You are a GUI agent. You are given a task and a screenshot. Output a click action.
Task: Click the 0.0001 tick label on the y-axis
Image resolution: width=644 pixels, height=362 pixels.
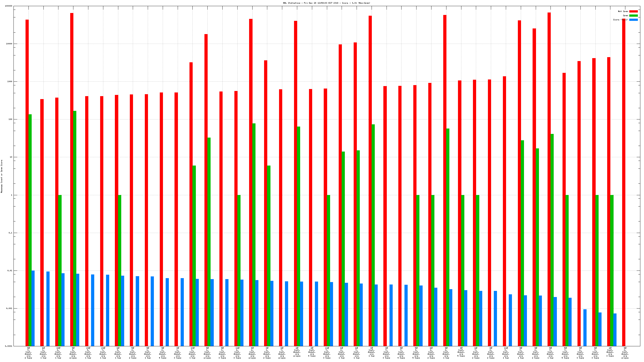click(9, 346)
